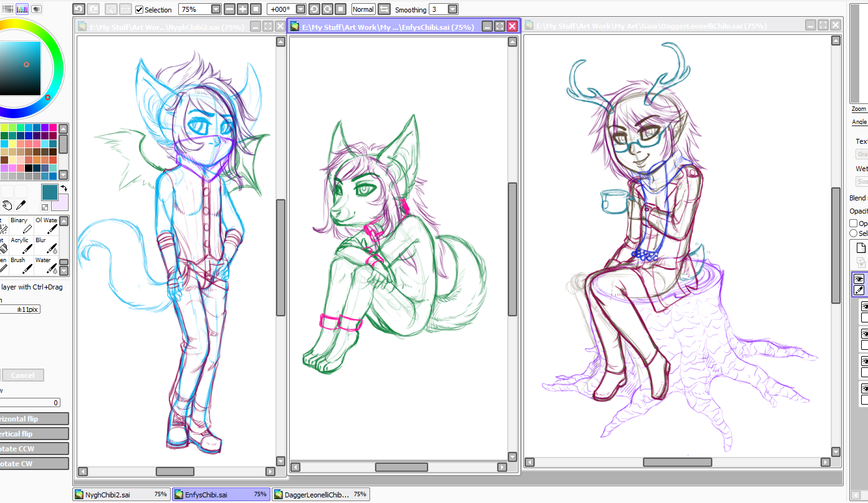Click the Vertical flip button
This screenshot has width=868, height=503.
tap(34, 434)
